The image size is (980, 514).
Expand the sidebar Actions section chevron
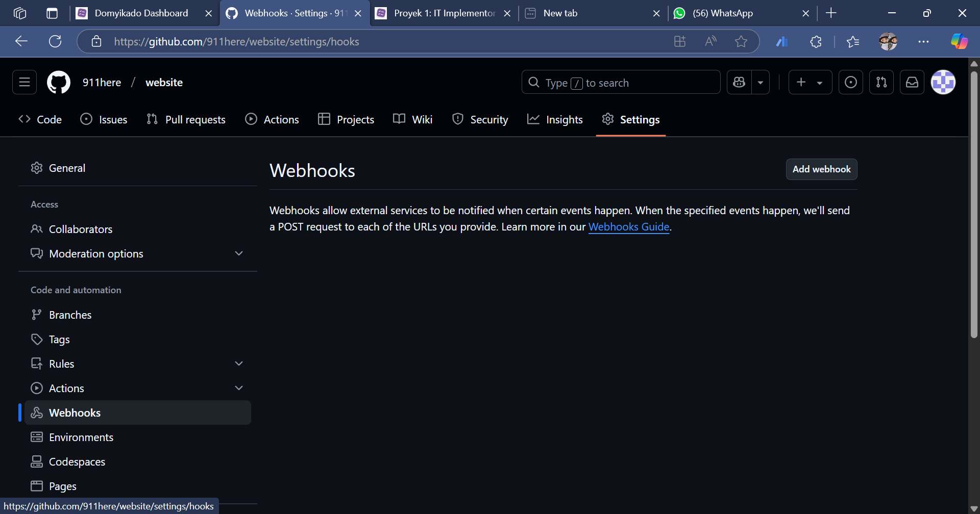(x=238, y=388)
